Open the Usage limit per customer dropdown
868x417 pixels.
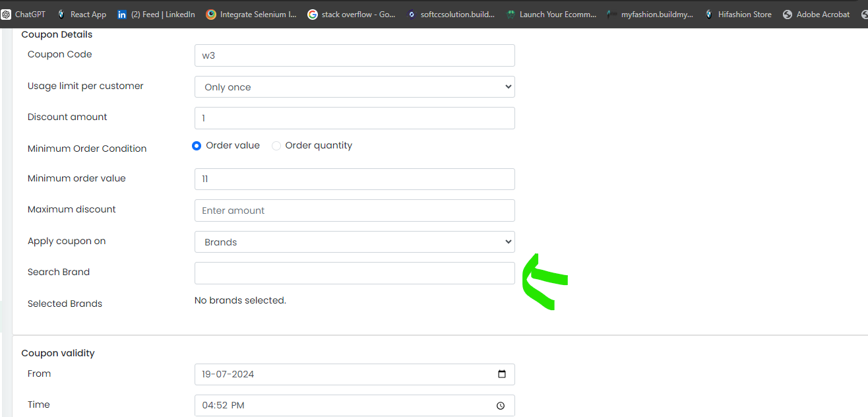[x=355, y=87]
